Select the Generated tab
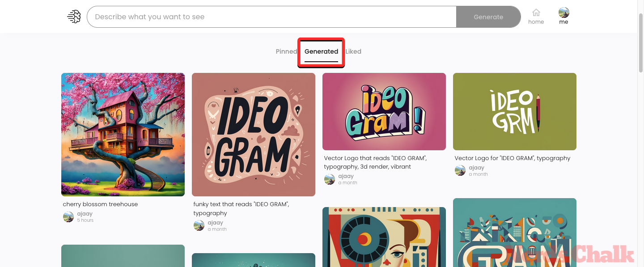The height and width of the screenshot is (267, 644). [x=321, y=51]
